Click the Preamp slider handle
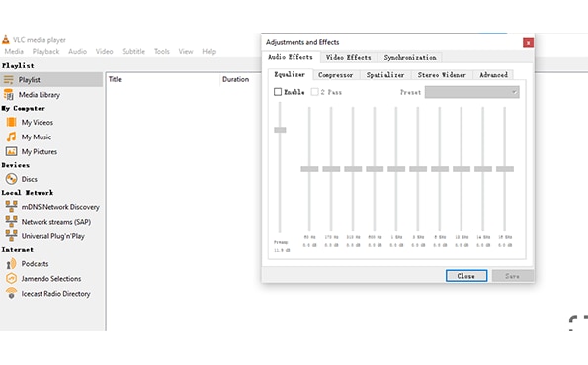The height and width of the screenshot is (365, 588). (280, 130)
